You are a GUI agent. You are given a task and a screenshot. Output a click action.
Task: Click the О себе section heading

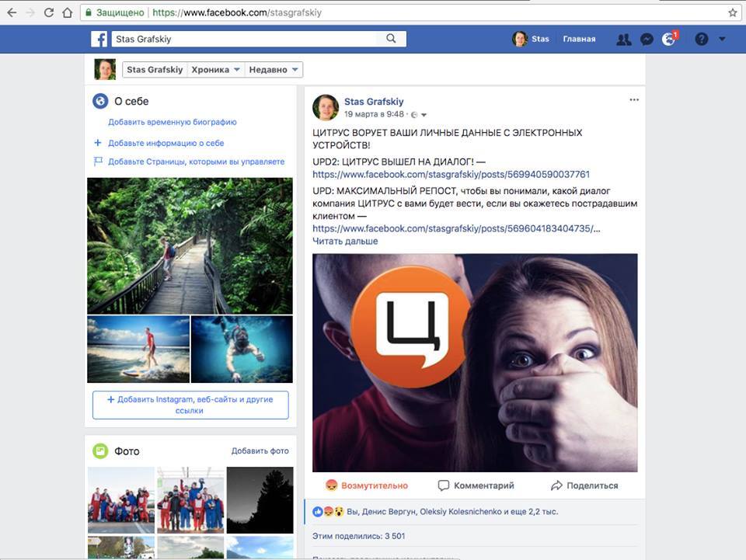[x=131, y=101]
